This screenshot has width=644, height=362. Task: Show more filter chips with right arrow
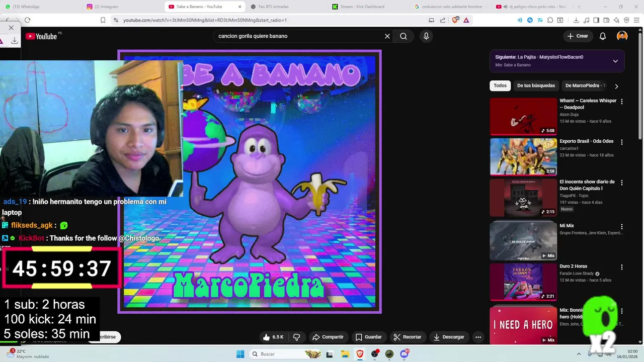click(616, 86)
